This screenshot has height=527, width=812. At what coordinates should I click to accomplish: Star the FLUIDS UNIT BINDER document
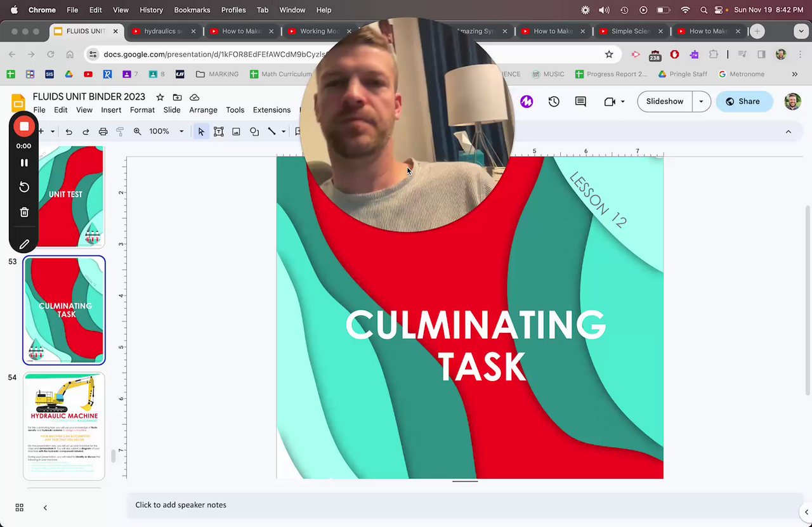click(160, 97)
